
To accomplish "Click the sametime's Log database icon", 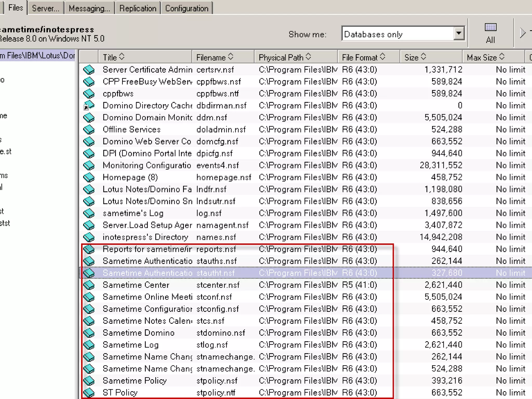I will click(x=89, y=213).
